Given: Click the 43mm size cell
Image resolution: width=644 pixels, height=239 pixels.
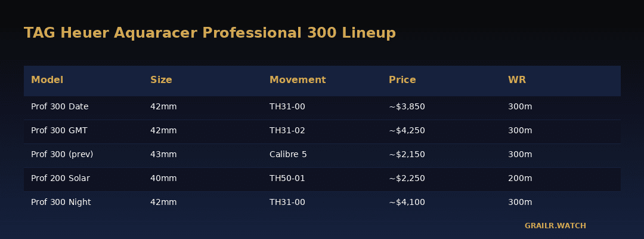Looking at the screenshot, I should 163,154.
